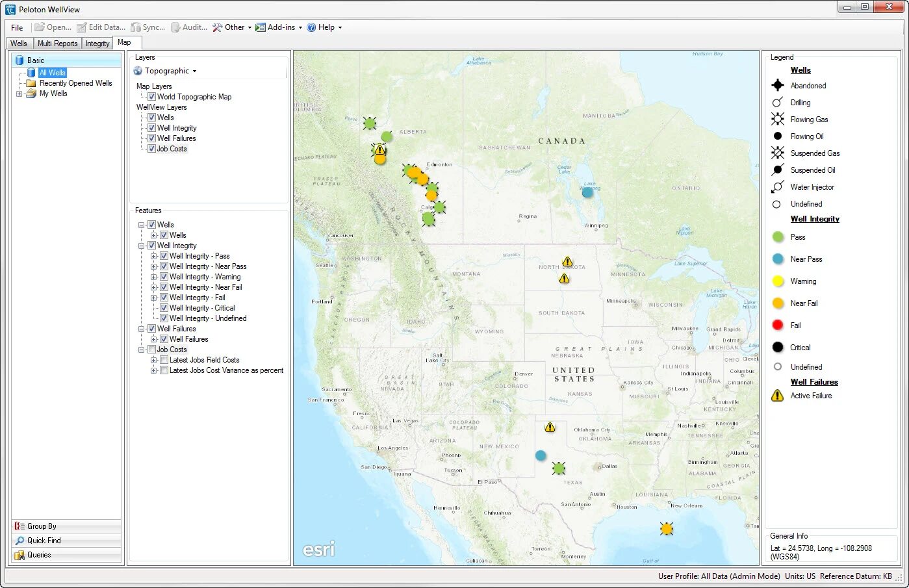The width and height of the screenshot is (909, 588).
Task: Click the Wells legend heading link
Action: tap(800, 70)
